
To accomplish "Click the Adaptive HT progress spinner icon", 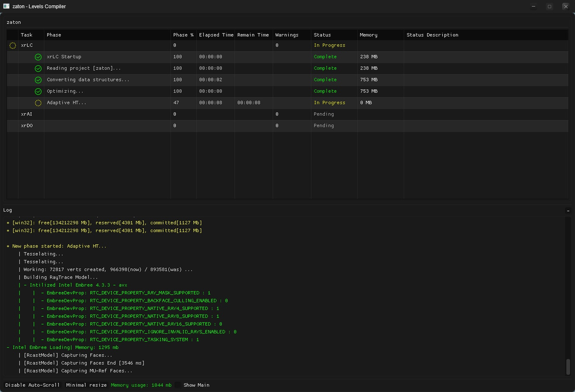I will (x=38, y=103).
